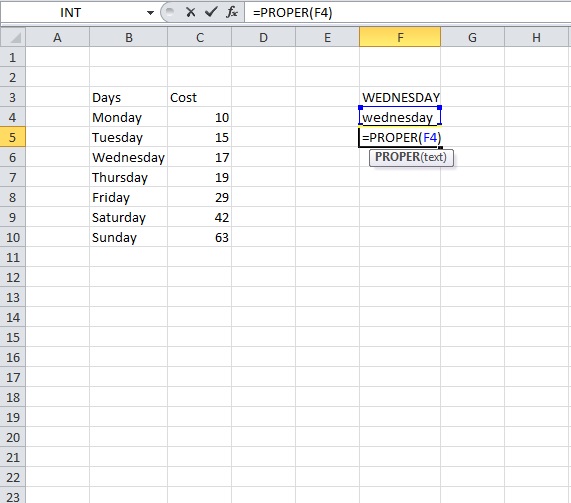Click the Saturday cell
Image resolution: width=571 pixels, height=503 pixels.
coord(129,217)
